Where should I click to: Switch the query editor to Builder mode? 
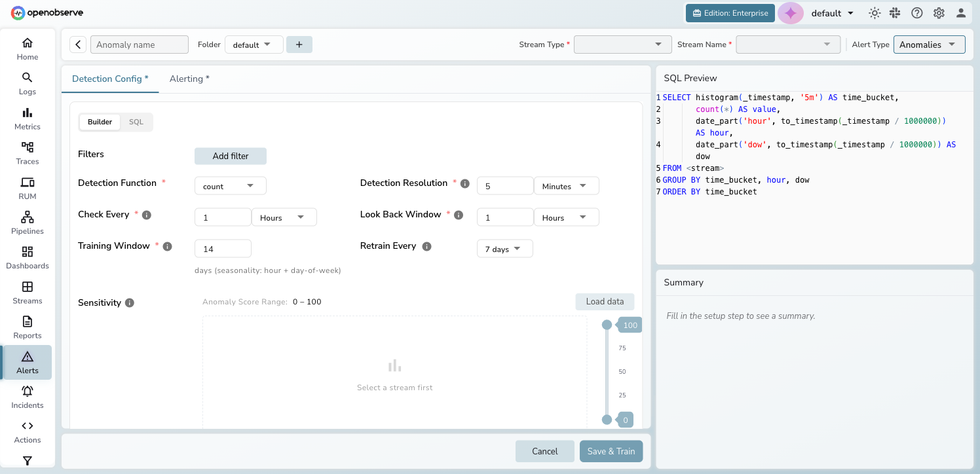(99, 122)
